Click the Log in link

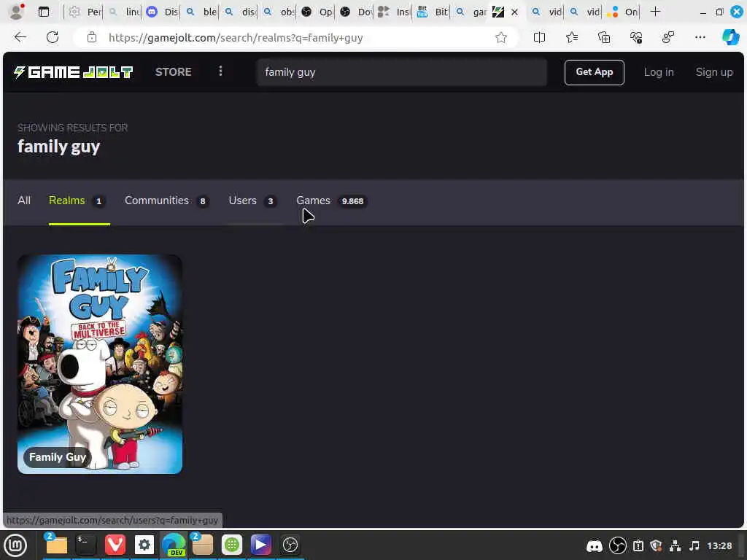[659, 72]
